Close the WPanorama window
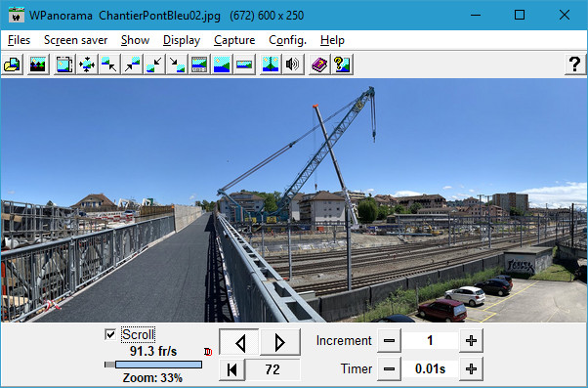Image resolution: width=588 pixels, height=388 pixels. point(565,15)
